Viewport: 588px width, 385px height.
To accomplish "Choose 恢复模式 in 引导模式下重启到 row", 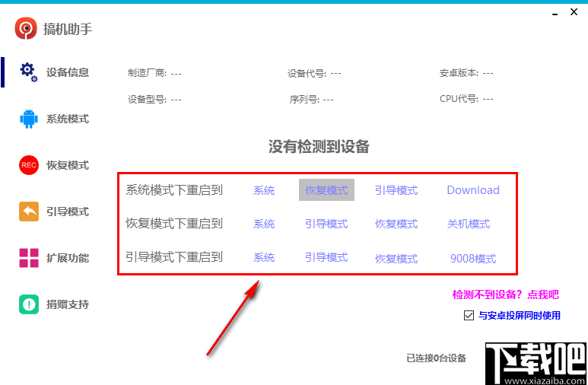I will [x=396, y=259].
